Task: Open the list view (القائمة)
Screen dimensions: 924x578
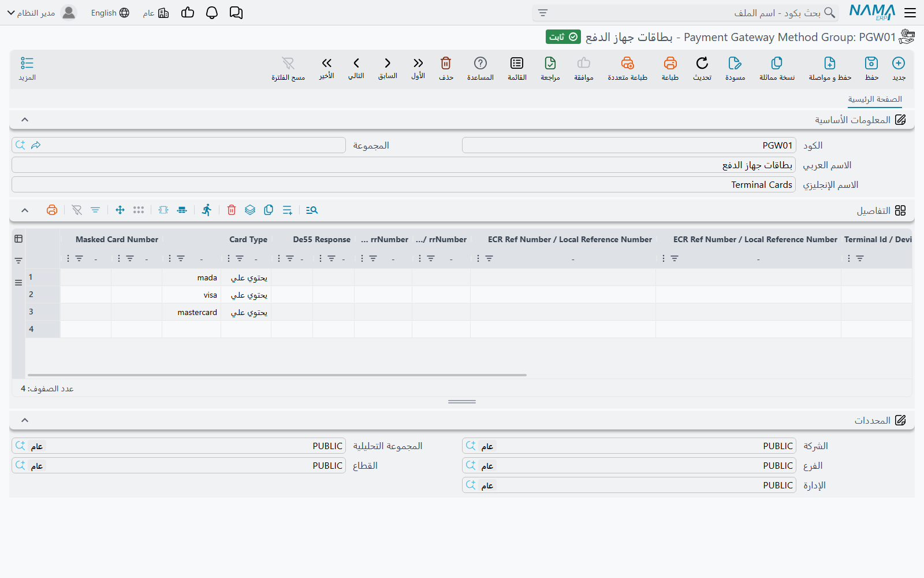Action: [517, 68]
